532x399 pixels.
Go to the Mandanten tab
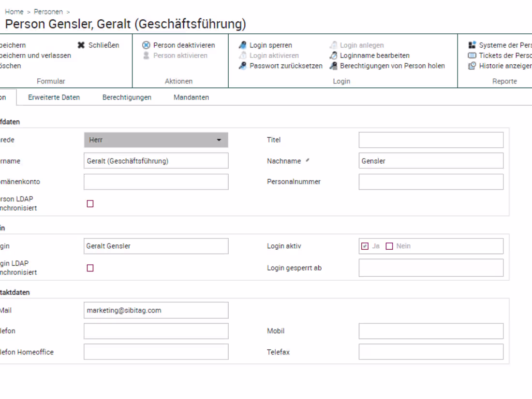tap(191, 98)
